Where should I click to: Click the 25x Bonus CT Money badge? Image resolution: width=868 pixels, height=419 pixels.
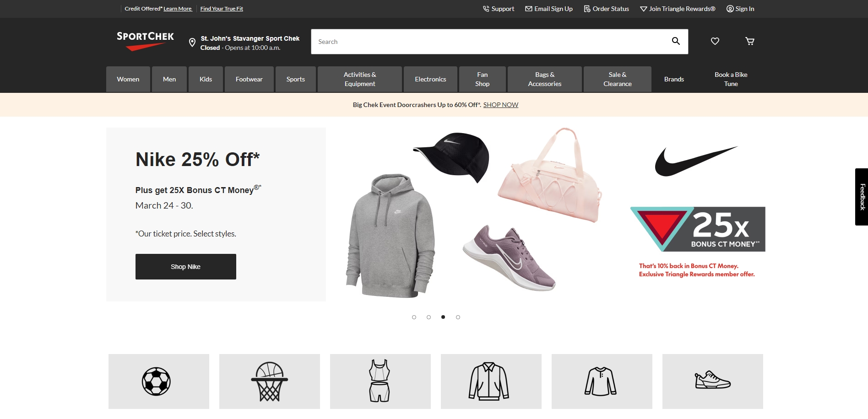click(698, 229)
